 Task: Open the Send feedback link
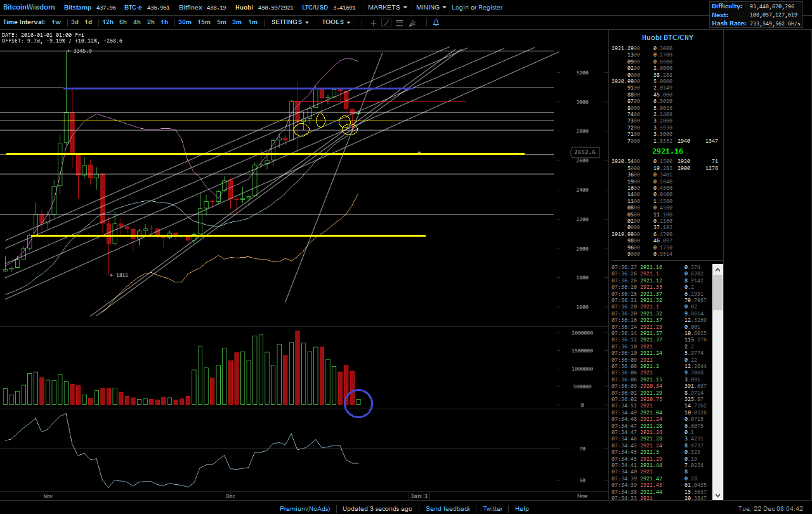[x=448, y=508]
